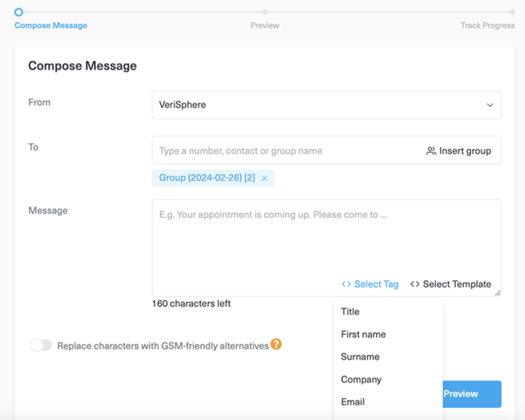Click the message box resize handle
This screenshot has height=420, width=525.
[498, 293]
